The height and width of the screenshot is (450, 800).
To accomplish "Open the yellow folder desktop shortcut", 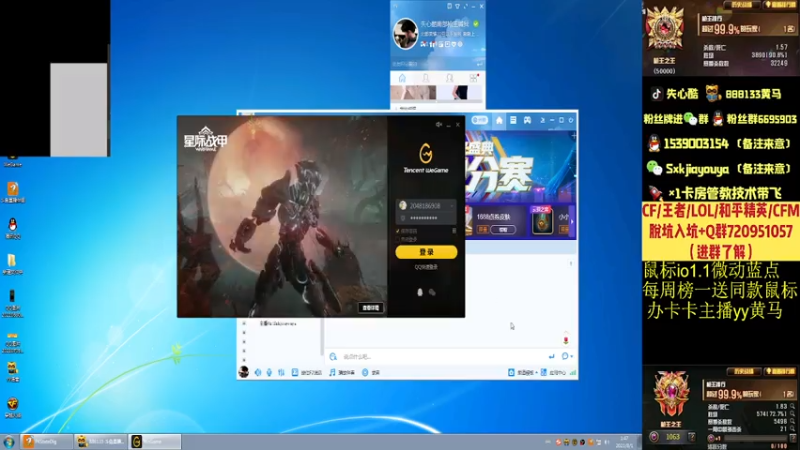I will pyautogui.click(x=12, y=264).
